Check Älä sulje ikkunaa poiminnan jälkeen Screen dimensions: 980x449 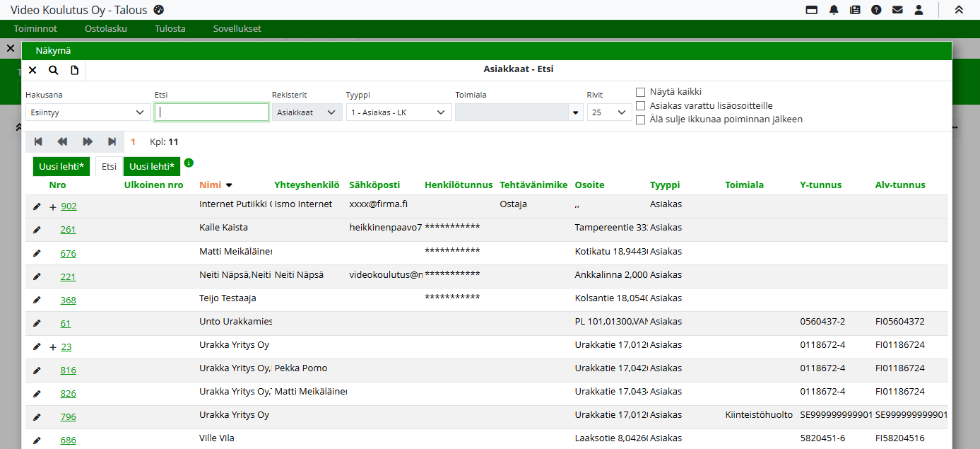click(640, 119)
